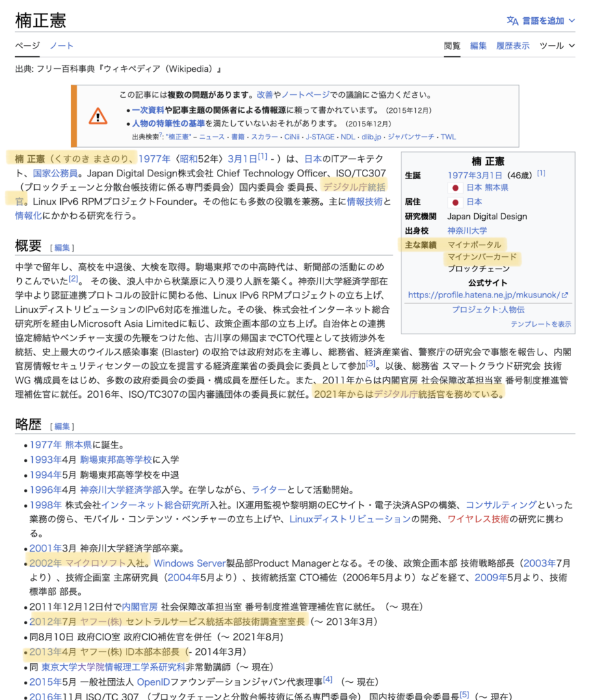Open the 神奈川大学経済学部 link

pyautogui.click(x=120, y=489)
